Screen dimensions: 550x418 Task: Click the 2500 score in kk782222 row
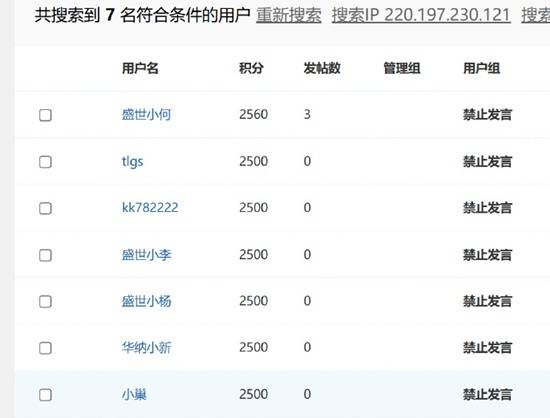pyautogui.click(x=254, y=208)
